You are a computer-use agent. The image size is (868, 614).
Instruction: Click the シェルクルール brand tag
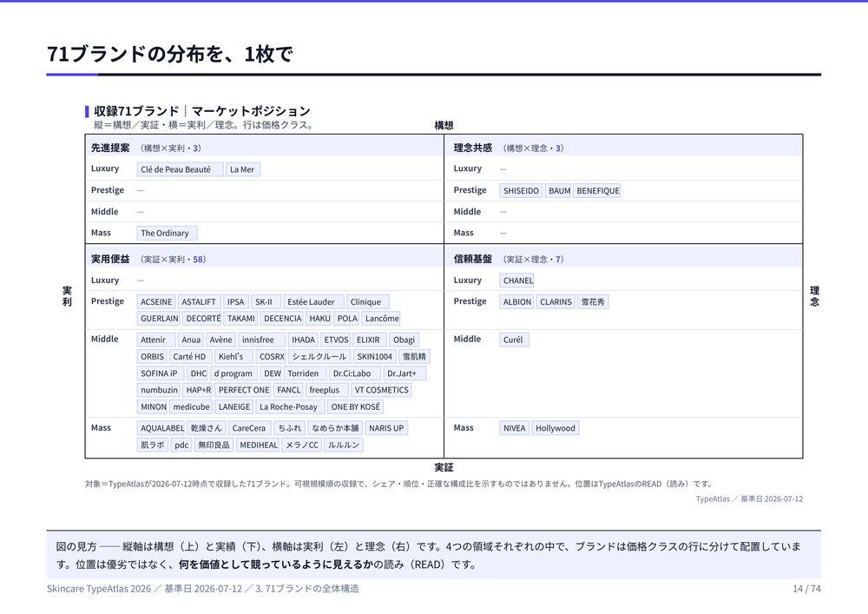(319, 357)
